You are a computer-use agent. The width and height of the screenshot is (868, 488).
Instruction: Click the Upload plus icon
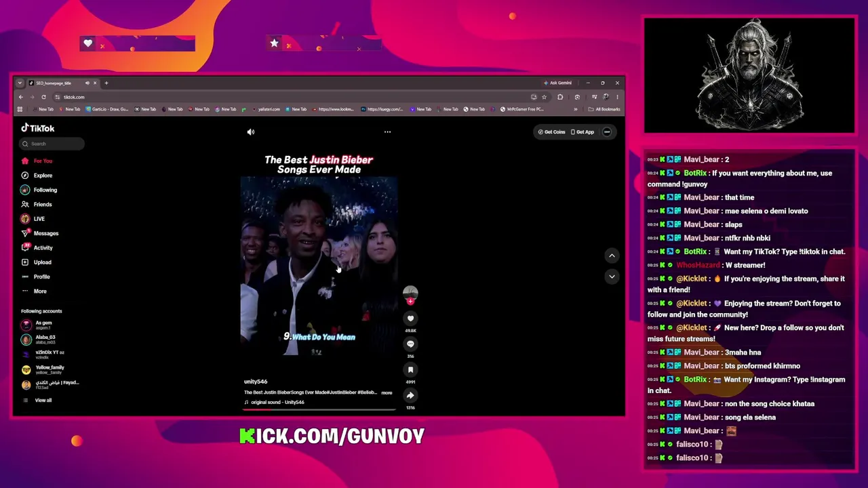point(25,262)
